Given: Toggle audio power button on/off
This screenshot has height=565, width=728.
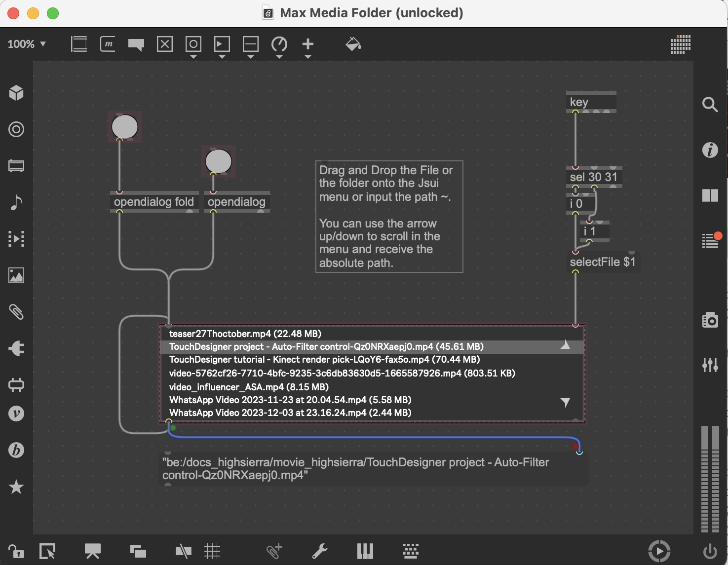Looking at the screenshot, I should coord(710,551).
